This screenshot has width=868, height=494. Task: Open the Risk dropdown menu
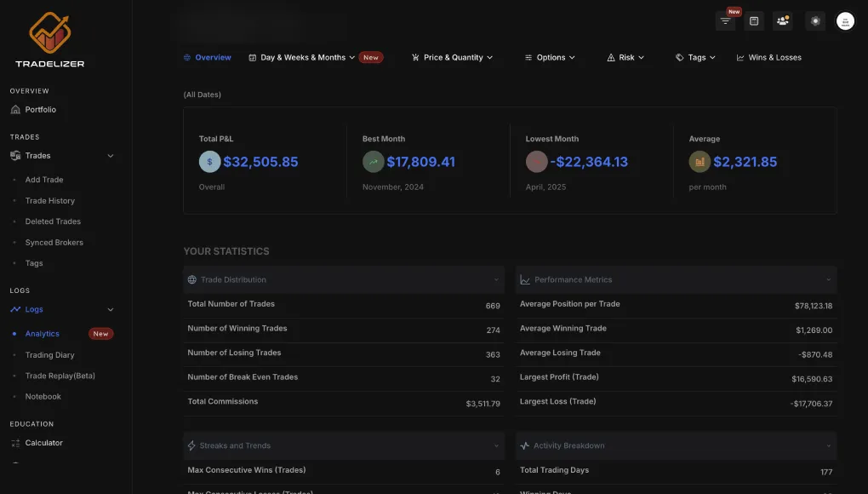click(625, 58)
